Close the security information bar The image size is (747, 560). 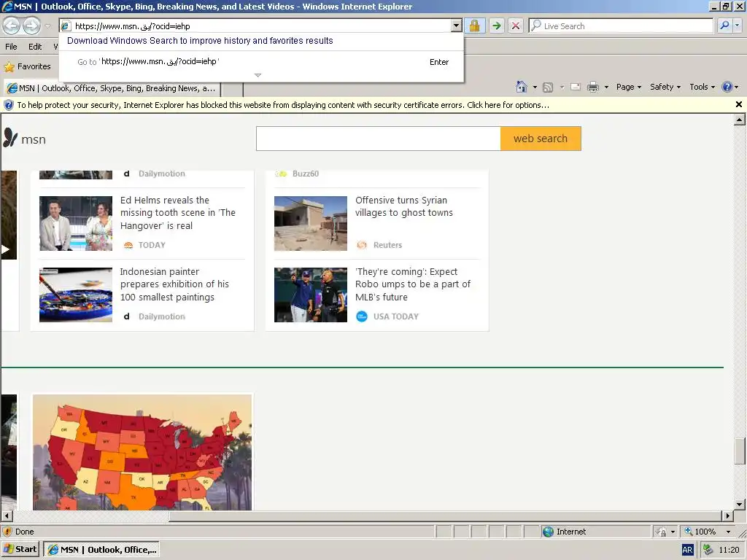coord(739,104)
